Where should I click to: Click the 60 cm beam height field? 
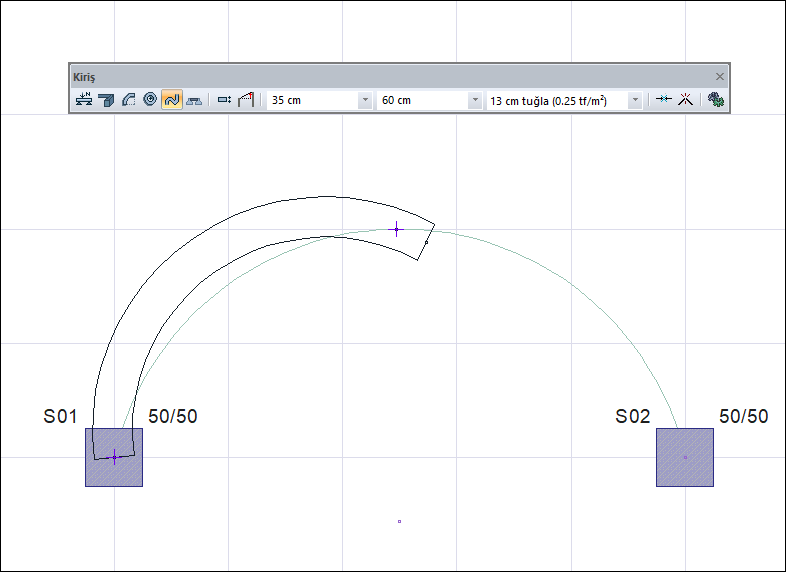[x=422, y=100]
